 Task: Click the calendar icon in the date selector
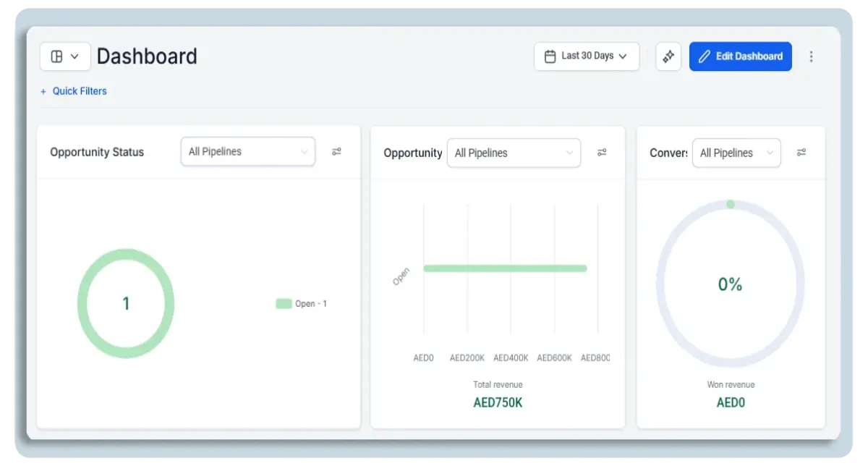coord(549,56)
